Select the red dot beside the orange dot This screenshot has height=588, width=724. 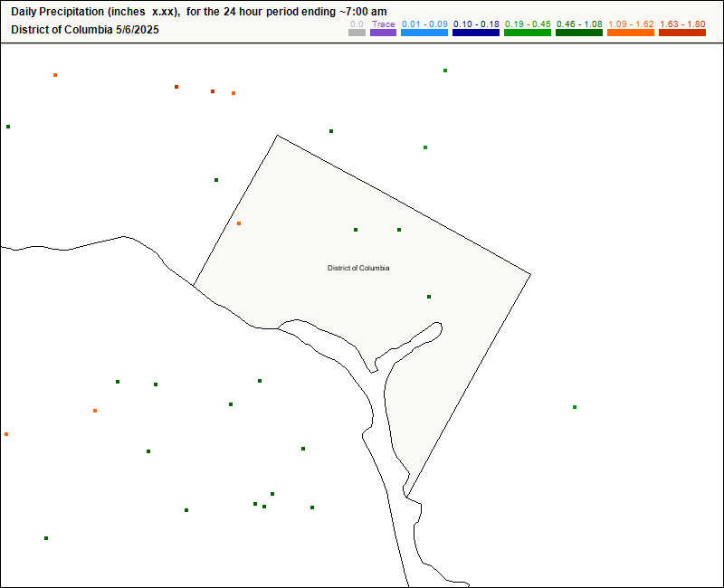(213, 91)
